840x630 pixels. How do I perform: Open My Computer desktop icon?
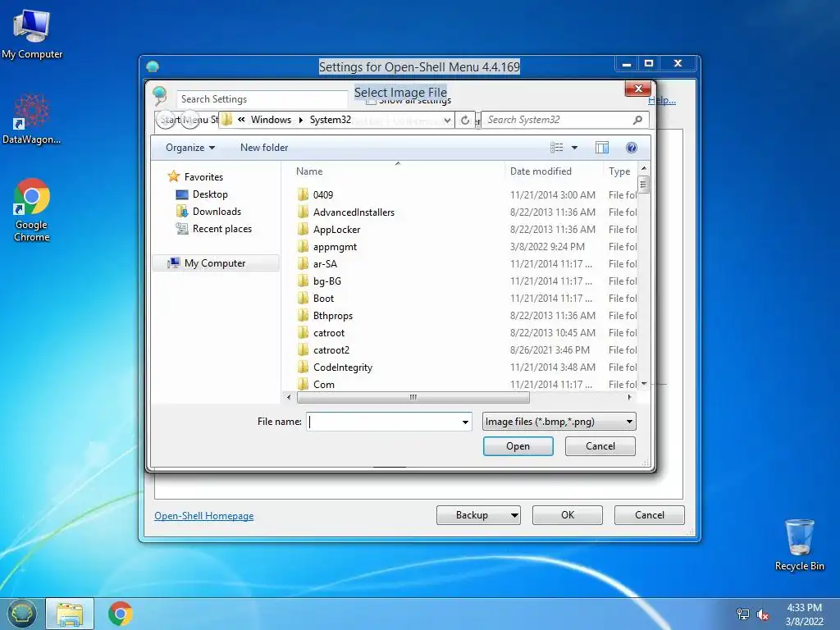[32, 34]
